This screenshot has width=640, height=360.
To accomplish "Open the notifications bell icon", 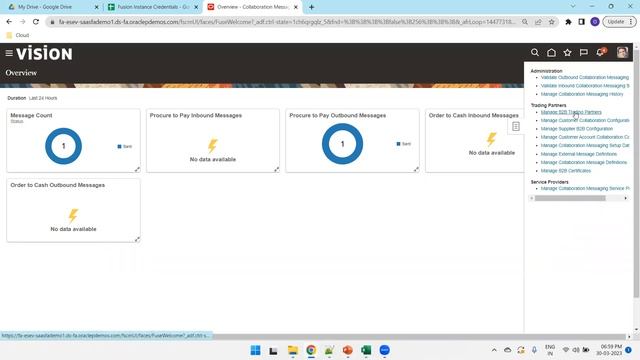I will (601, 52).
